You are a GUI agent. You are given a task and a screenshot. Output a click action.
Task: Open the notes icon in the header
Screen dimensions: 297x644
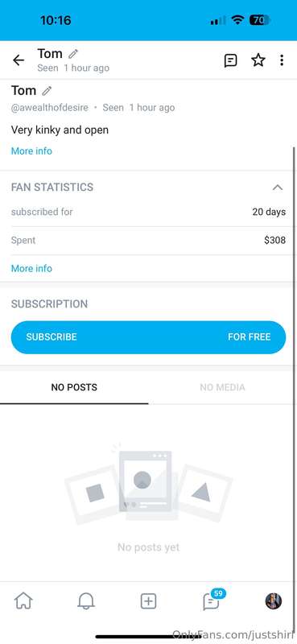click(230, 60)
